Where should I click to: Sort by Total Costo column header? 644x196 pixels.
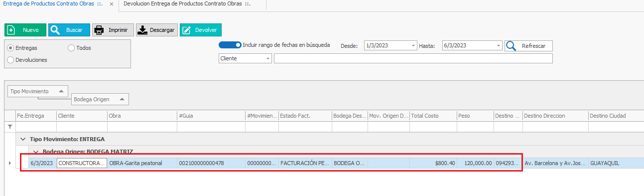coord(433,116)
